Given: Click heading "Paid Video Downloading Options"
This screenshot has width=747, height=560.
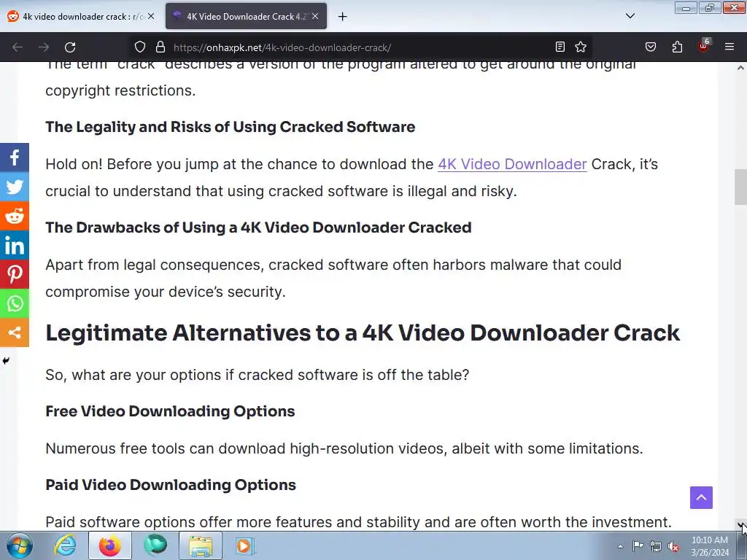Looking at the screenshot, I should click(x=171, y=485).
